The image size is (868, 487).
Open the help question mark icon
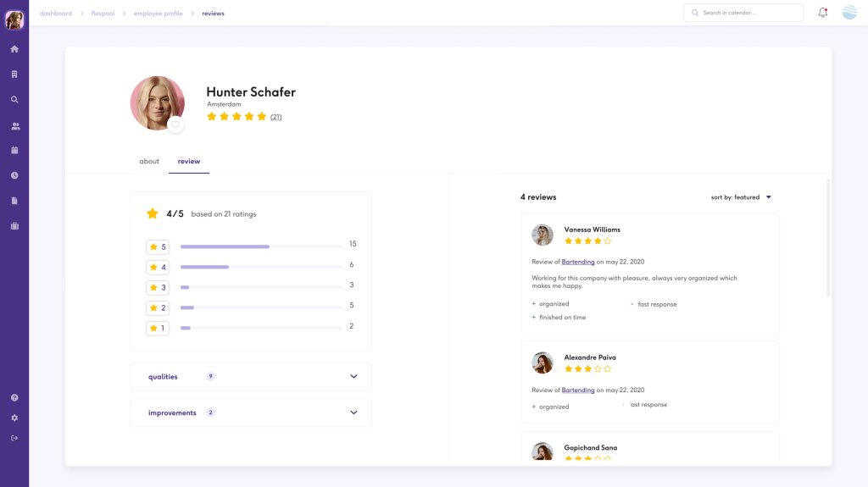pos(14,397)
